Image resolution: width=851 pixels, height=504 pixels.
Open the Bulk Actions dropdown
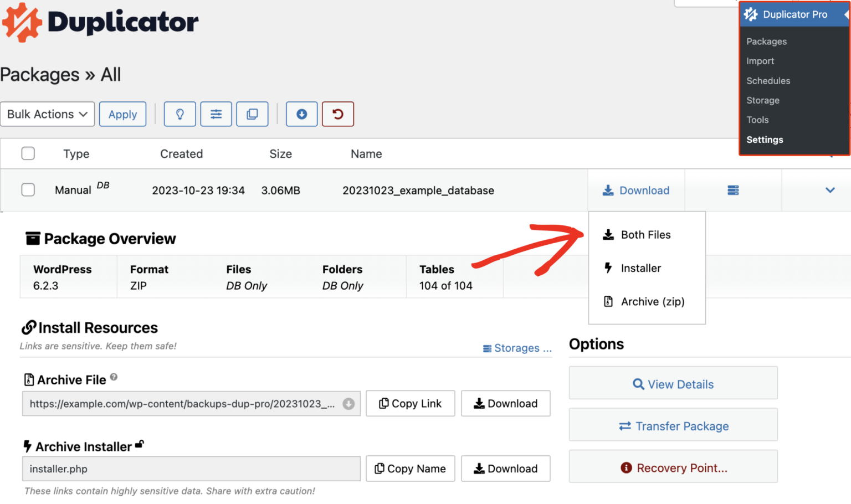(47, 114)
